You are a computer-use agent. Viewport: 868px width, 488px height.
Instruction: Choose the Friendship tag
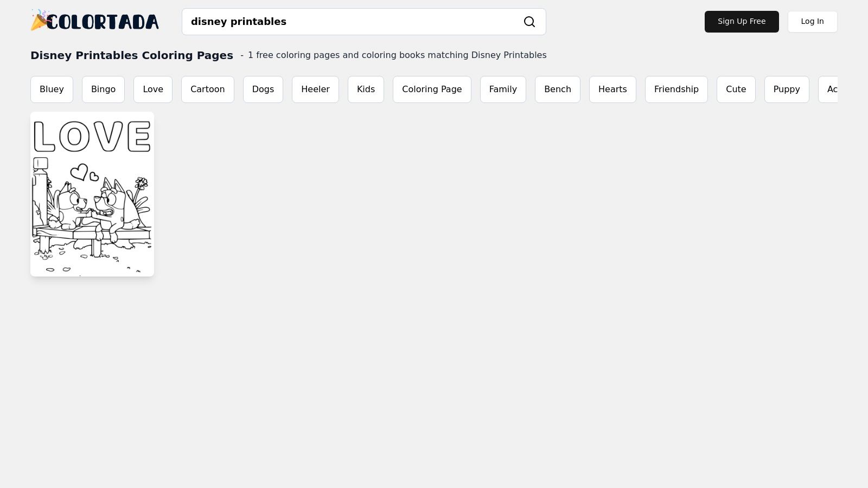pos(676,89)
